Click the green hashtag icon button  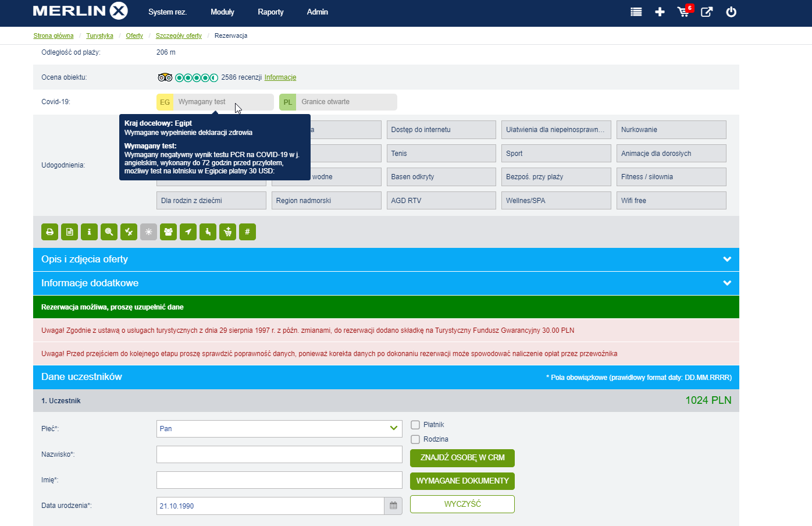click(247, 232)
